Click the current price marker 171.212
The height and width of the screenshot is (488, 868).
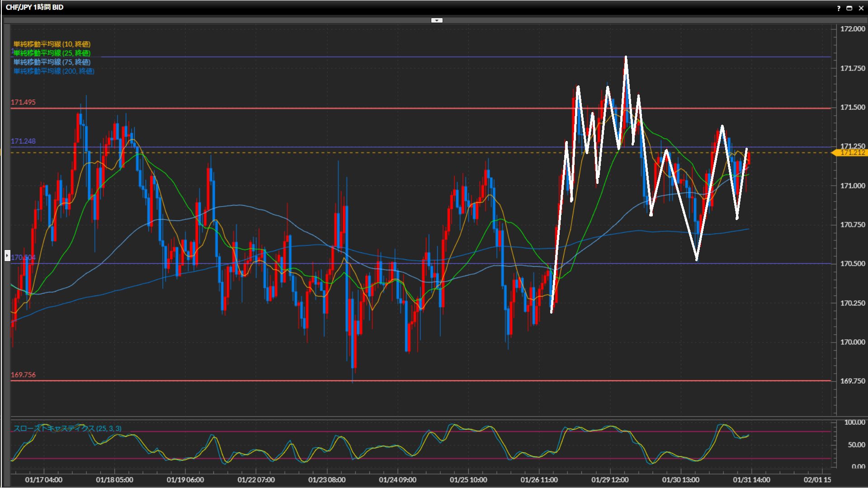tap(851, 153)
